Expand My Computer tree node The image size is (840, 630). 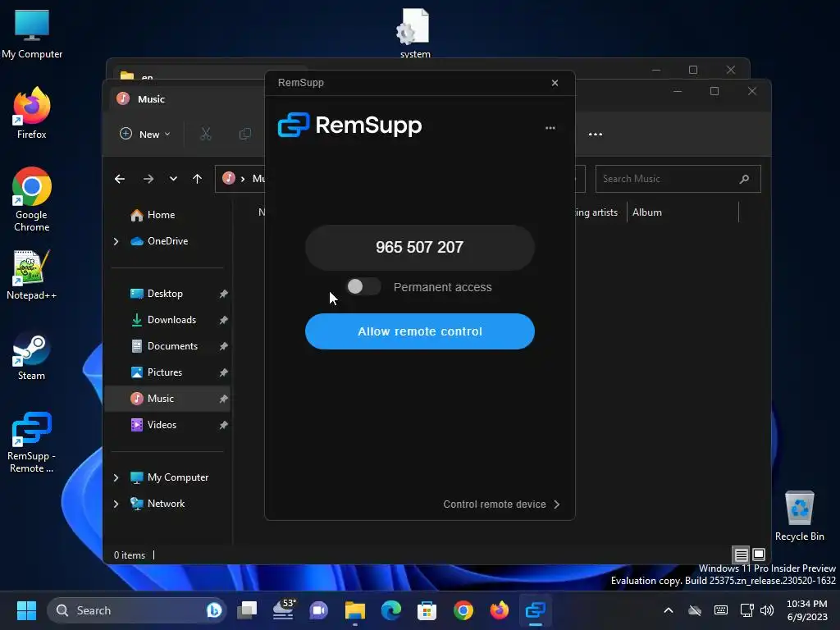pos(116,477)
